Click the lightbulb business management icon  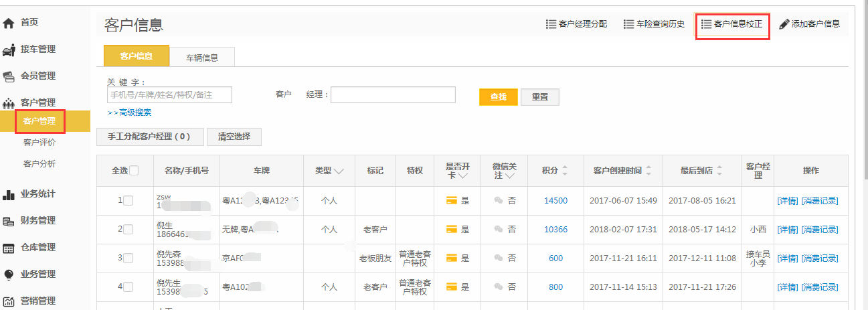point(9,275)
